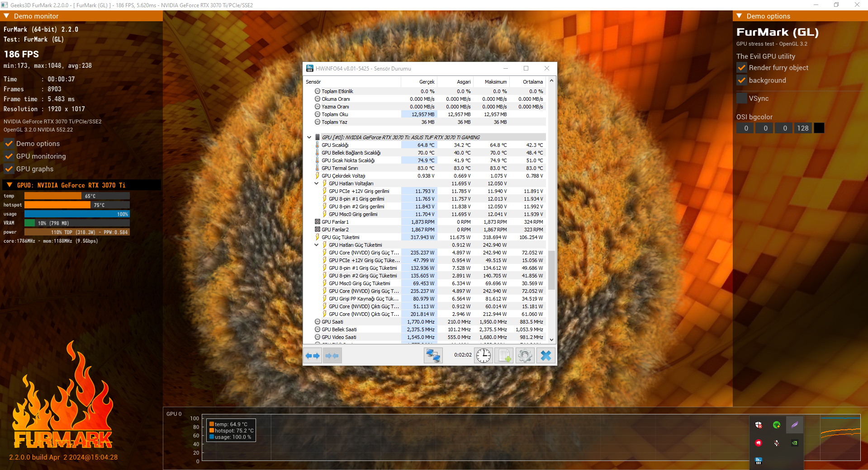The width and height of the screenshot is (868, 470).
Task: Start logging with the sheet-plus icon
Action: [504, 356]
